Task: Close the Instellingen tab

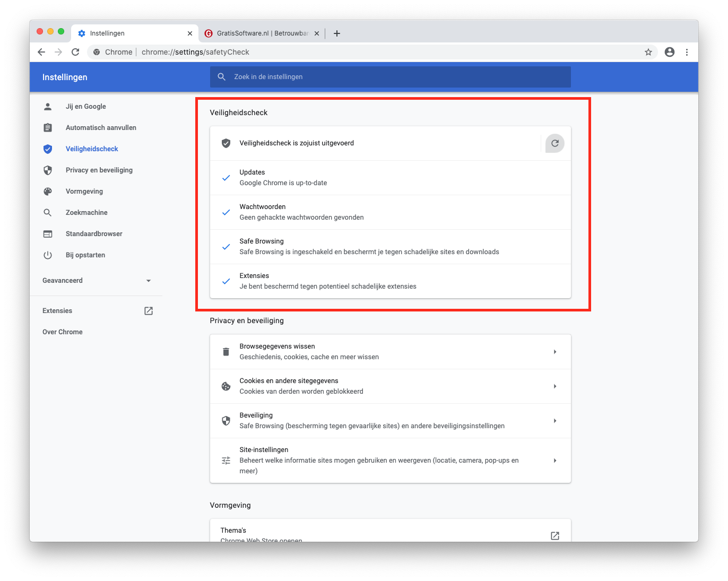Action: point(190,33)
